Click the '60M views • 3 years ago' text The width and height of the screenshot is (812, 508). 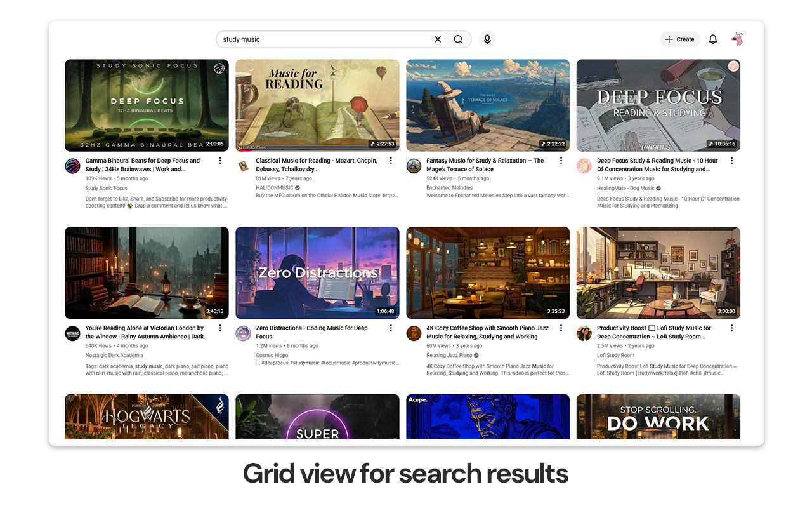(x=454, y=346)
